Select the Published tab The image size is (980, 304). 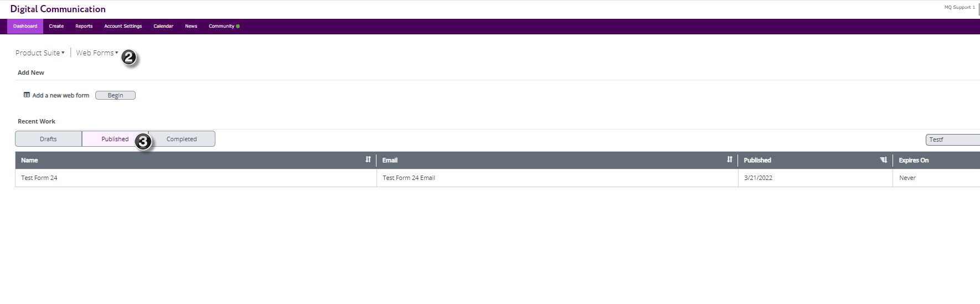coord(115,139)
